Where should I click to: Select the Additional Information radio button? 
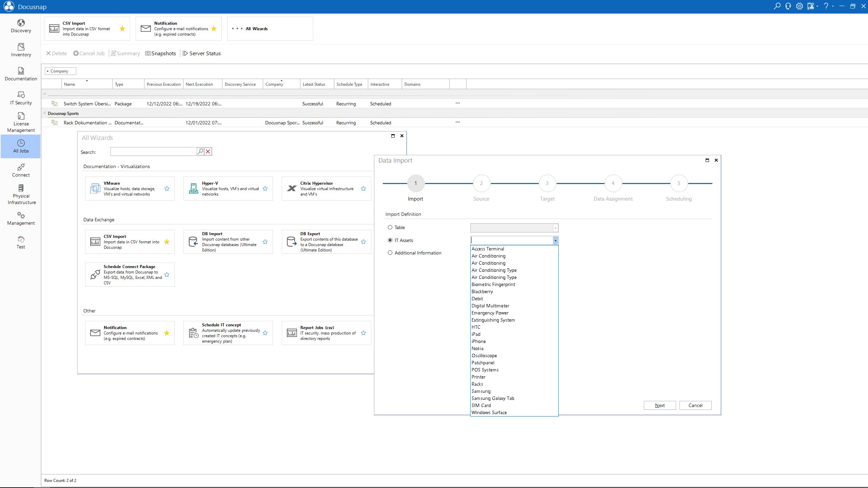coord(390,253)
